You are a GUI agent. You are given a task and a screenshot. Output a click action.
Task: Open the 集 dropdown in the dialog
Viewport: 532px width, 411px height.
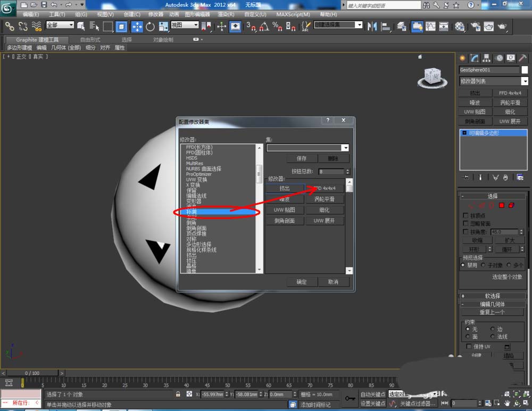tap(346, 148)
